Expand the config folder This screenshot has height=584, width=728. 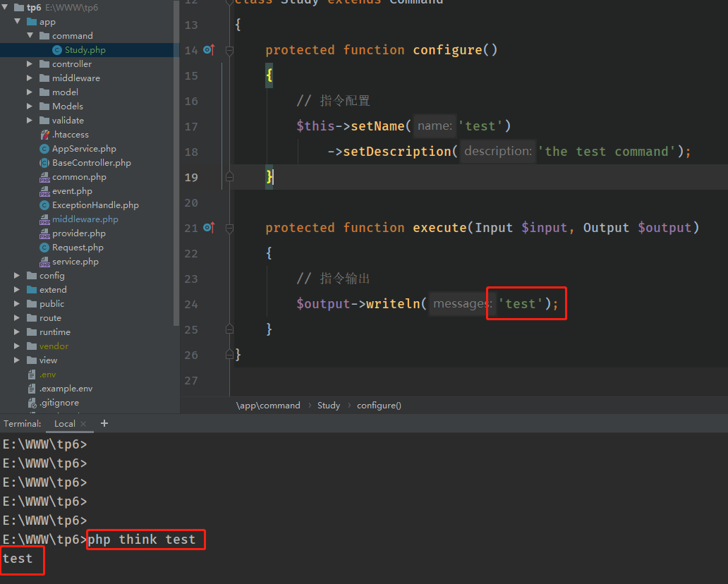(x=17, y=275)
